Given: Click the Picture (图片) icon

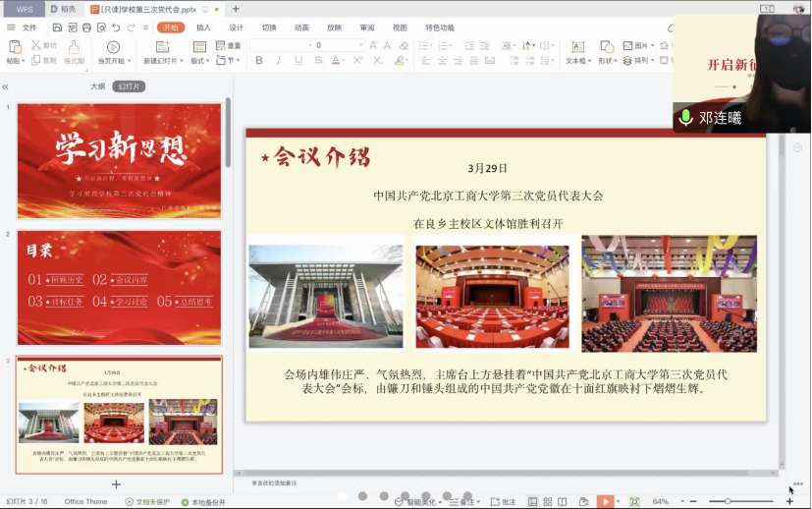Looking at the screenshot, I should tap(627, 45).
